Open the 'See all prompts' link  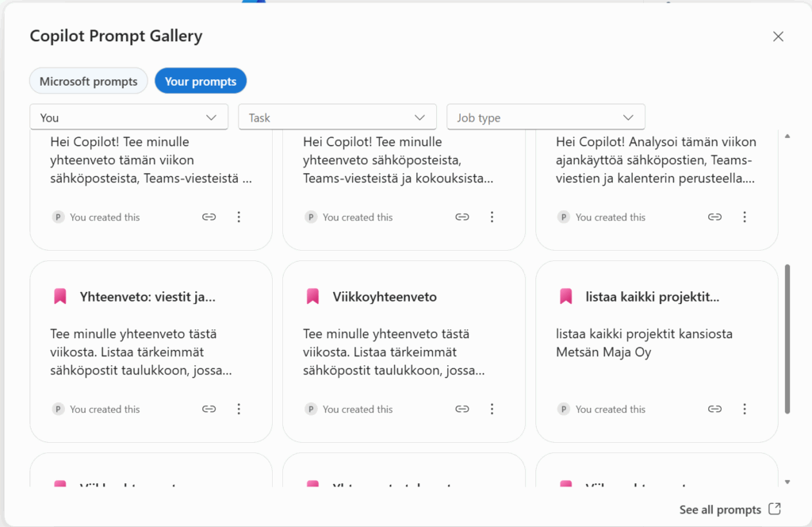(730, 510)
